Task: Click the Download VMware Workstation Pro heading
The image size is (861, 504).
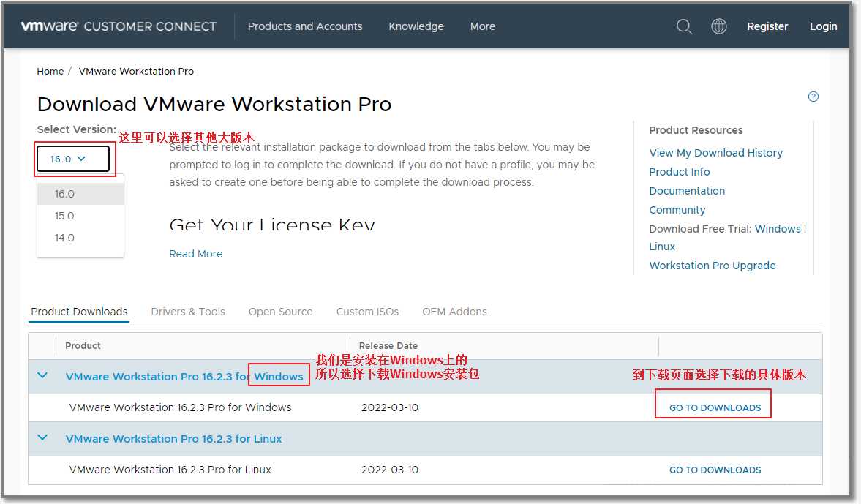Action: coord(214,105)
